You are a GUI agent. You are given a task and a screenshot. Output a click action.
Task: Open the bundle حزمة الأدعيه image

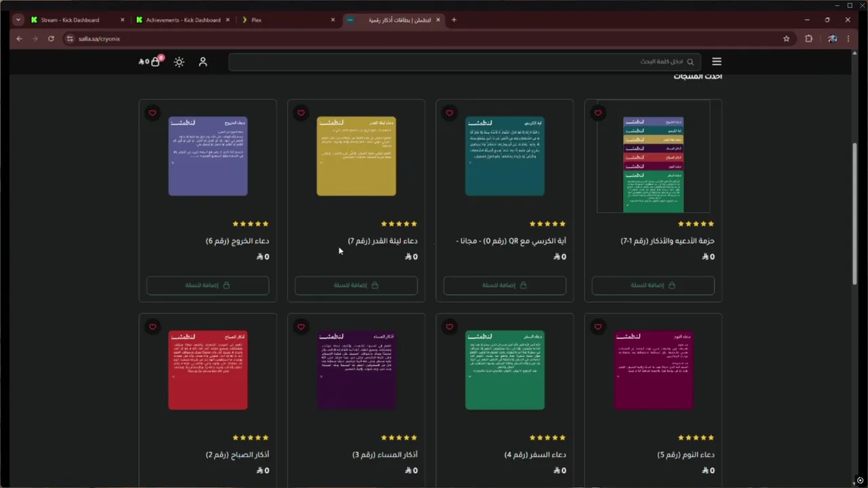click(653, 157)
